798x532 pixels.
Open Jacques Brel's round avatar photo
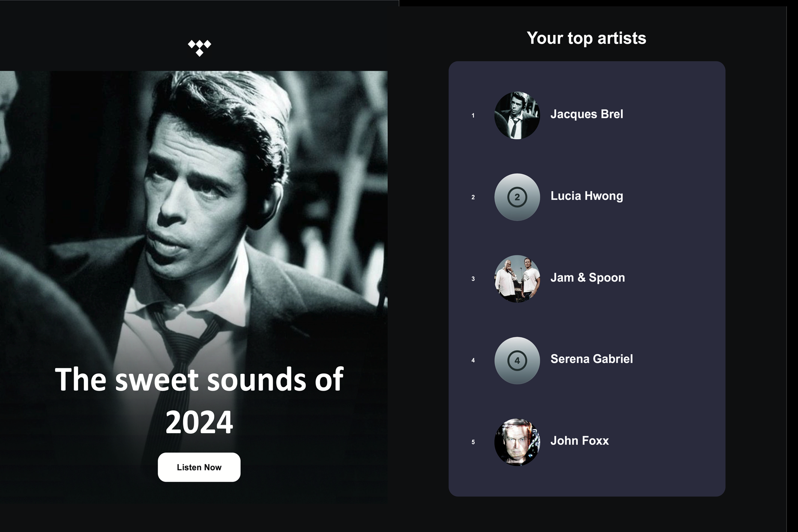point(517,115)
